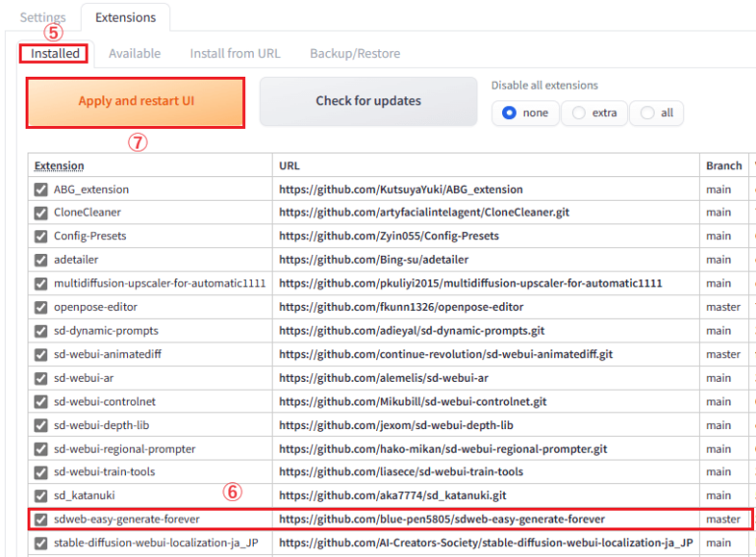Choose 'extra' disable extensions option

(x=579, y=113)
